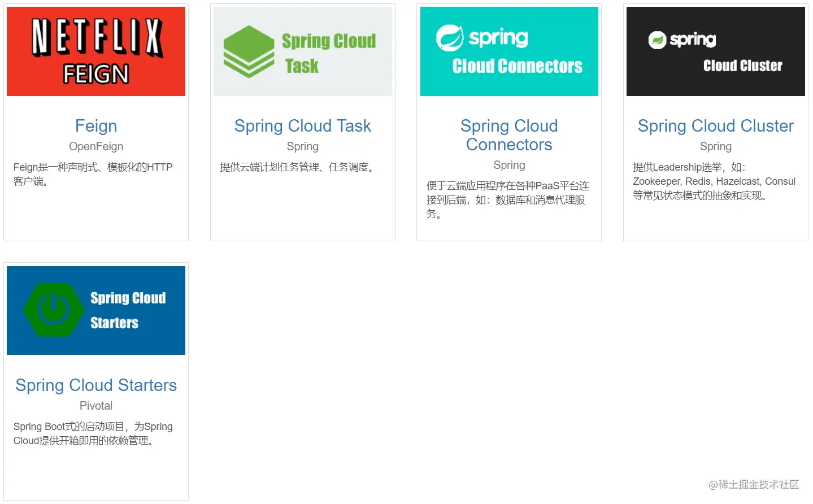
Task: Click the Spring Cloud Task banner image
Action: coord(303,51)
